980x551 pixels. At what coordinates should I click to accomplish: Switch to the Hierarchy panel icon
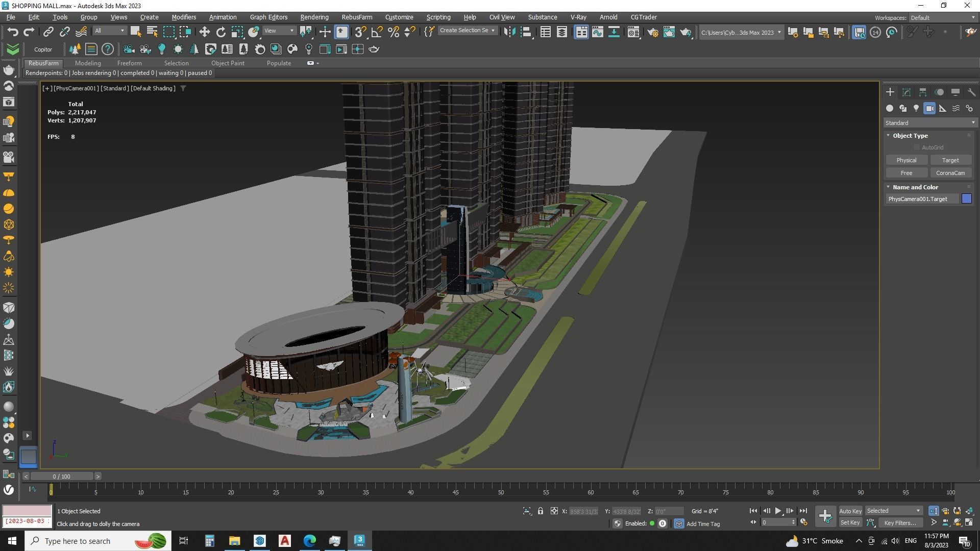click(923, 92)
